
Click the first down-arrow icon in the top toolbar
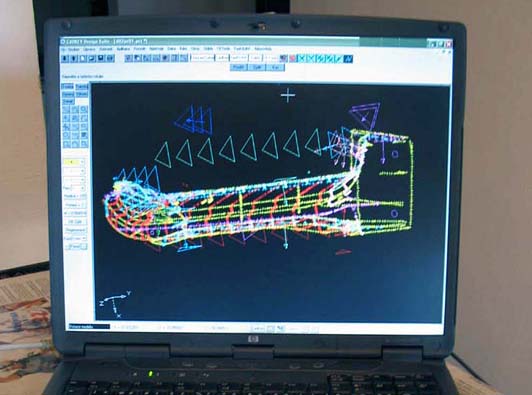pos(65,59)
